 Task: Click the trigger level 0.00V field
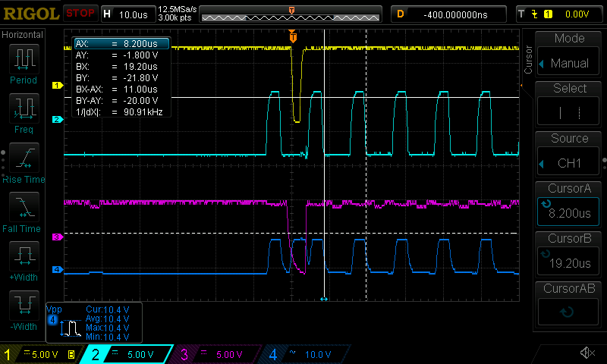coord(577,14)
